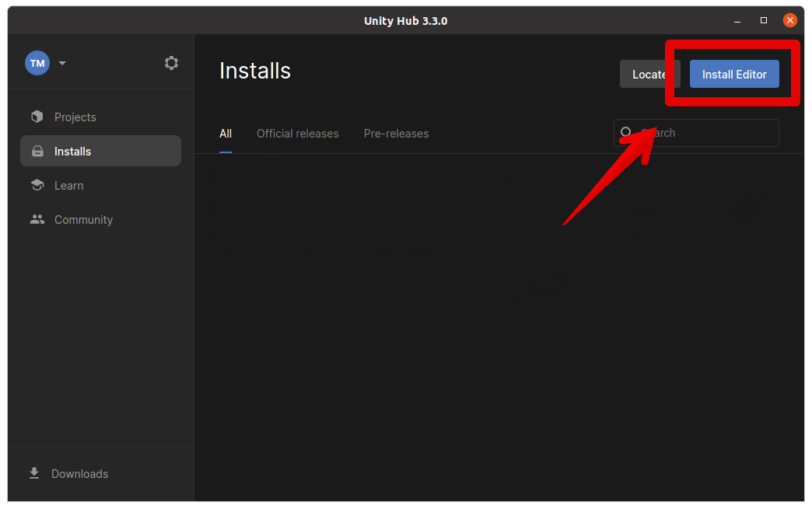Switch to the All tab

226,134
